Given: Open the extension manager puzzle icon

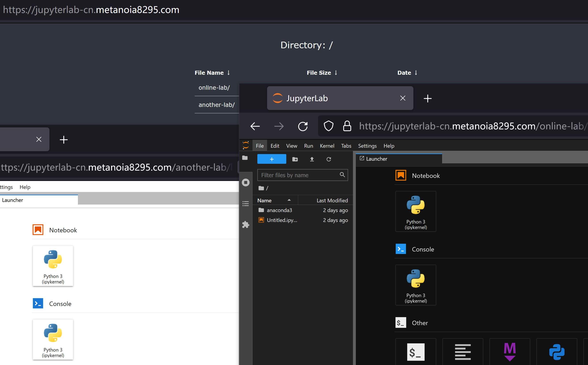Looking at the screenshot, I should point(245,225).
